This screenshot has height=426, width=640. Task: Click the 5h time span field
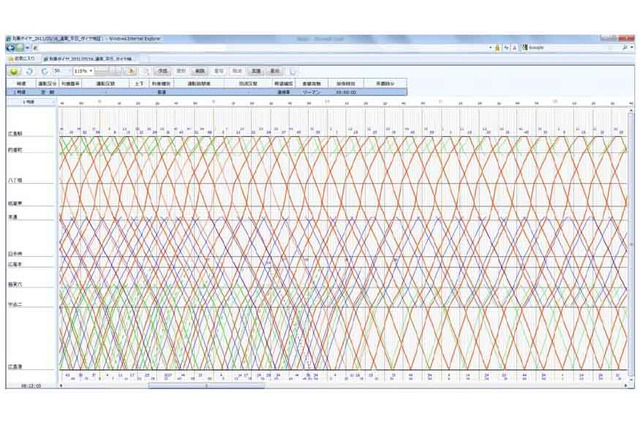coord(62,71)
